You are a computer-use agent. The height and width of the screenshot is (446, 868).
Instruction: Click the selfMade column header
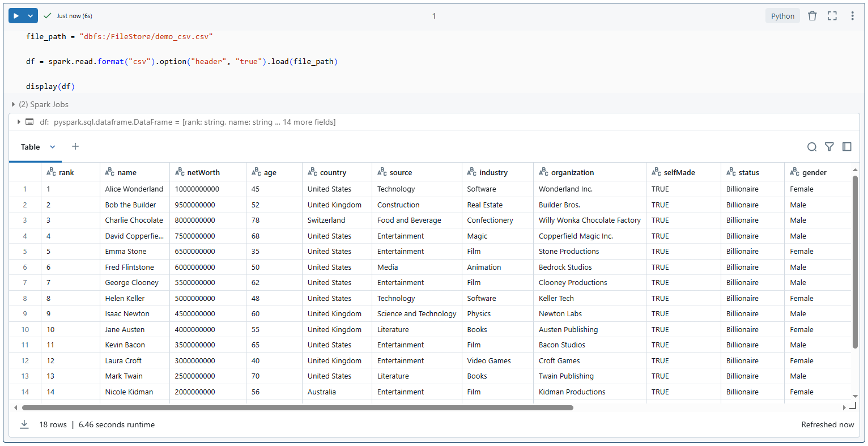[x=683, y=172]
